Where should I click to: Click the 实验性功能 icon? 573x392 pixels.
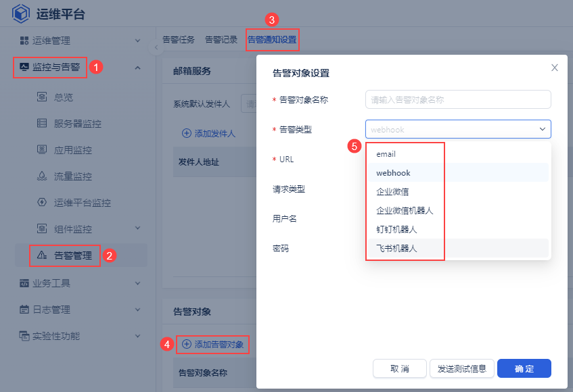(x=24, y=336)
